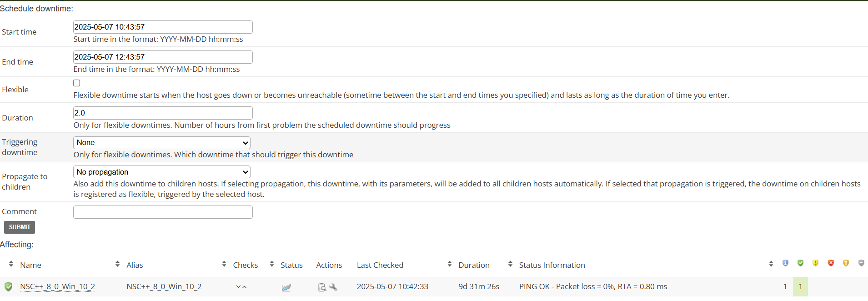The width and height of the screenshot is (868, 301).
Task: Click the clipboard action icon in host row
Action: pyautogui.click(x=322, y=287)
